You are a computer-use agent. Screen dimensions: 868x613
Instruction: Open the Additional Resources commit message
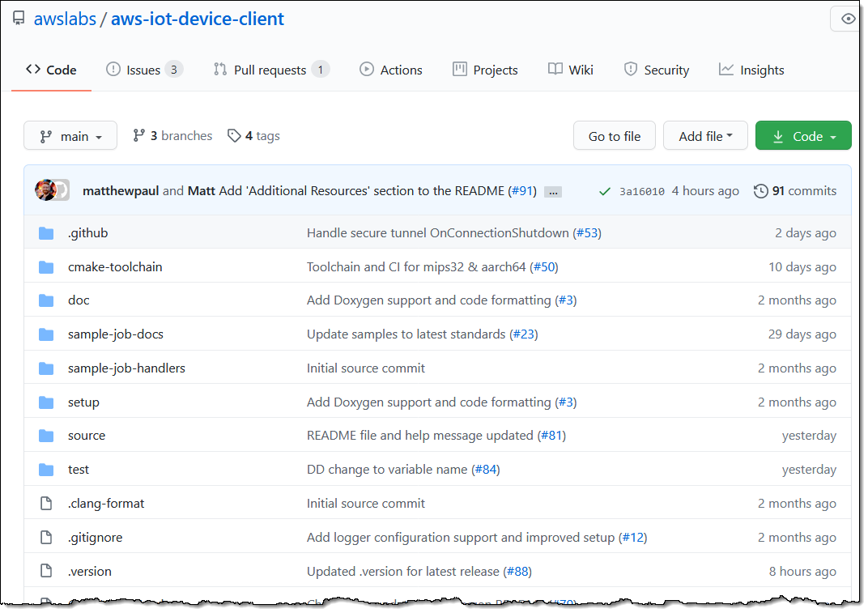click(x=361, y=190)
